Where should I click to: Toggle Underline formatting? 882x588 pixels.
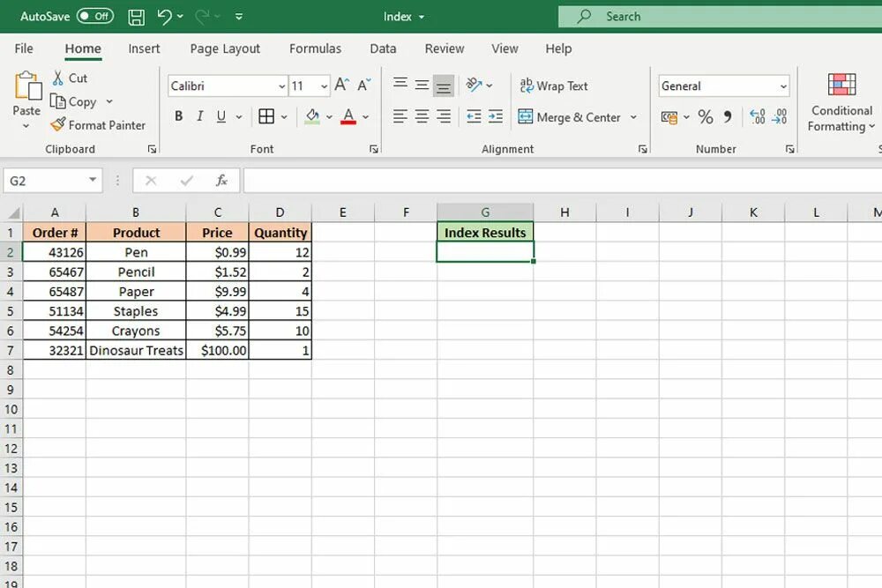pyautogui.click(x=221, y=116)
